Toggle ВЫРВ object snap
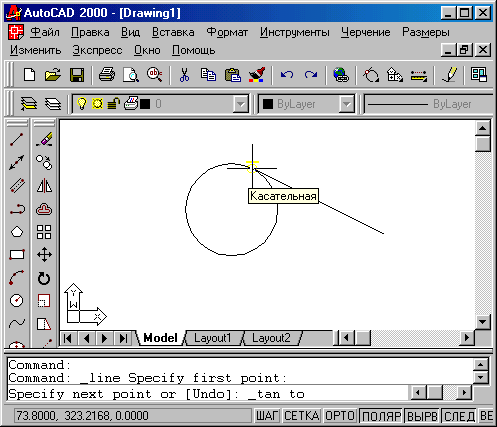Image resolution: width=497 pixels, height=427 pixels. pyautogui.click(x=422, y=416)
